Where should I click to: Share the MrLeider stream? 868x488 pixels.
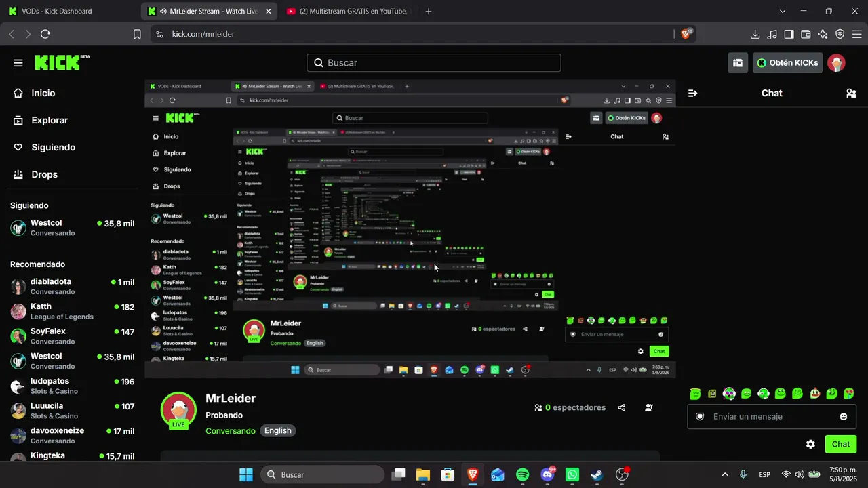tap(622, 408)
